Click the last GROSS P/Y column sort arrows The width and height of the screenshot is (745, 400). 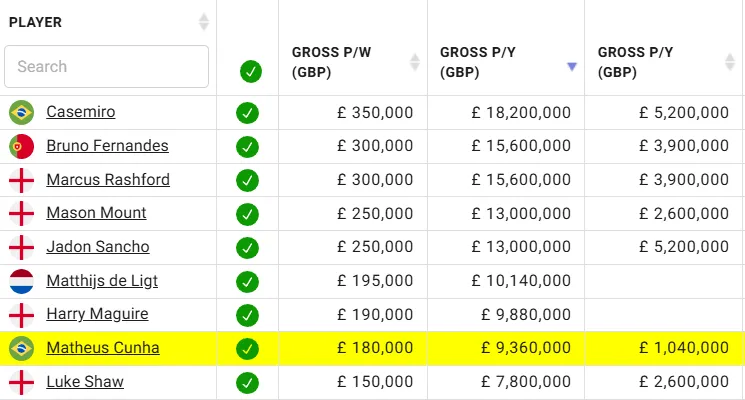point(730,62)
